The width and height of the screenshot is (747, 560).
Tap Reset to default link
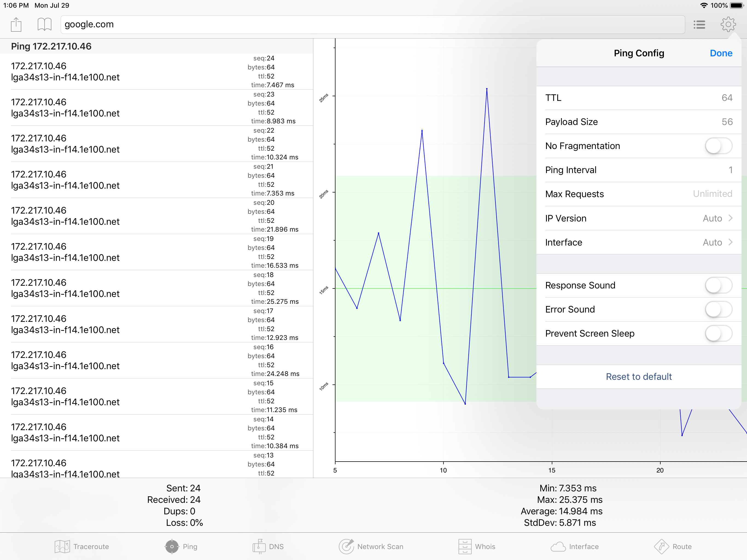(x=639, y=377)
